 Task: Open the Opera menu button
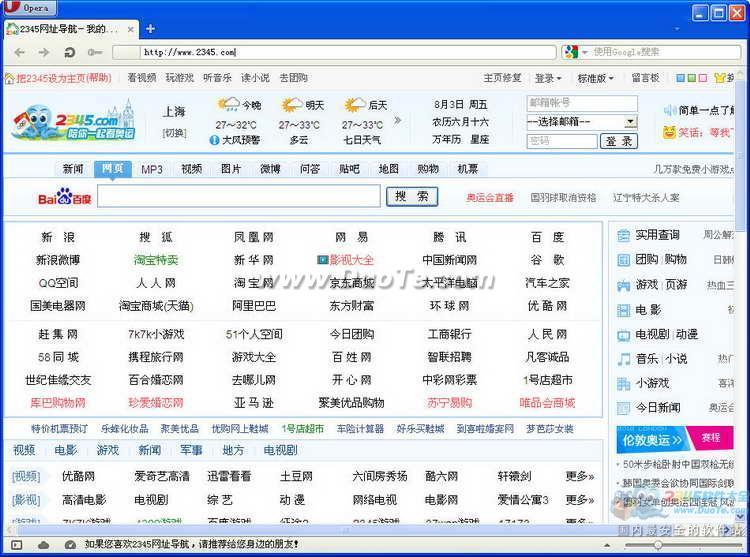(30, 7)
